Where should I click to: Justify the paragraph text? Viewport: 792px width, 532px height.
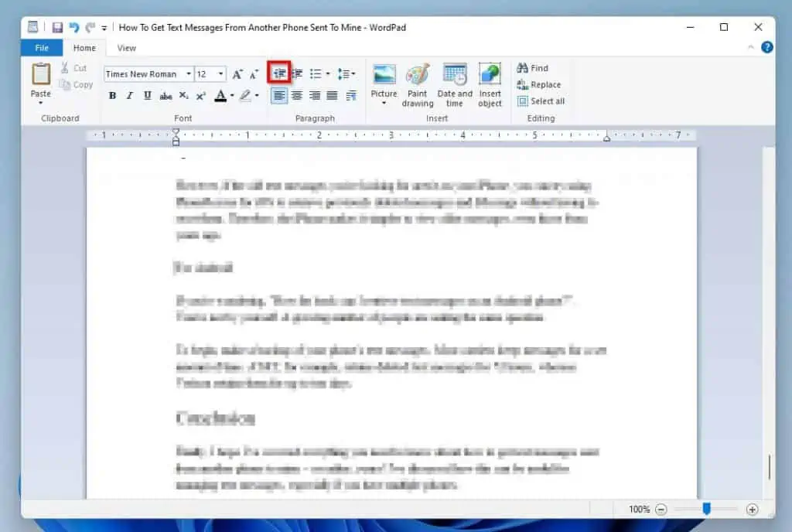(333, 95)
